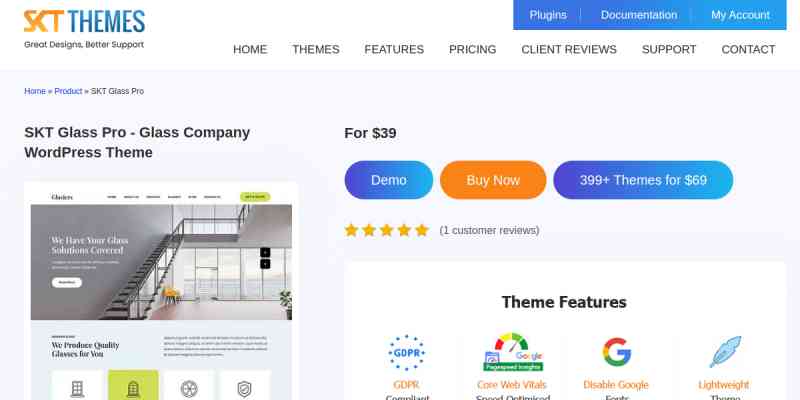The width and height of the screenshot is (800, 400).
Task: Navigate to the PRICING page
Action: pyautogui.click(x=472, y=49)
